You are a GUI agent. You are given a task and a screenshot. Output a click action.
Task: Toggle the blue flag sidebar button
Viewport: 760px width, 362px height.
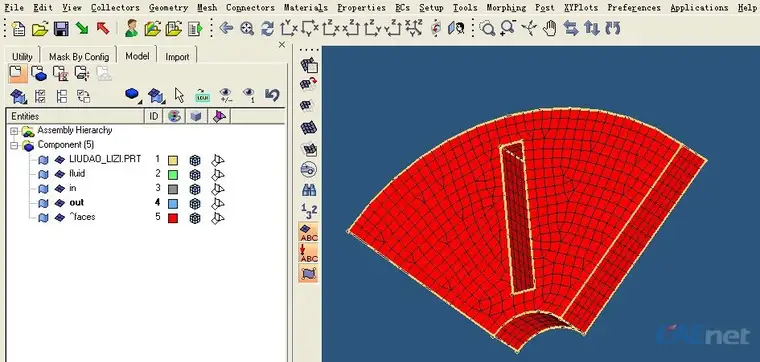click(309, 274)
